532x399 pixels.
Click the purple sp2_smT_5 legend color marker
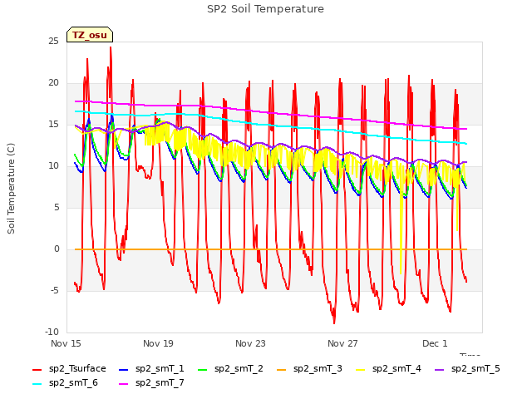pyautogui.click(x=440, y=369)
